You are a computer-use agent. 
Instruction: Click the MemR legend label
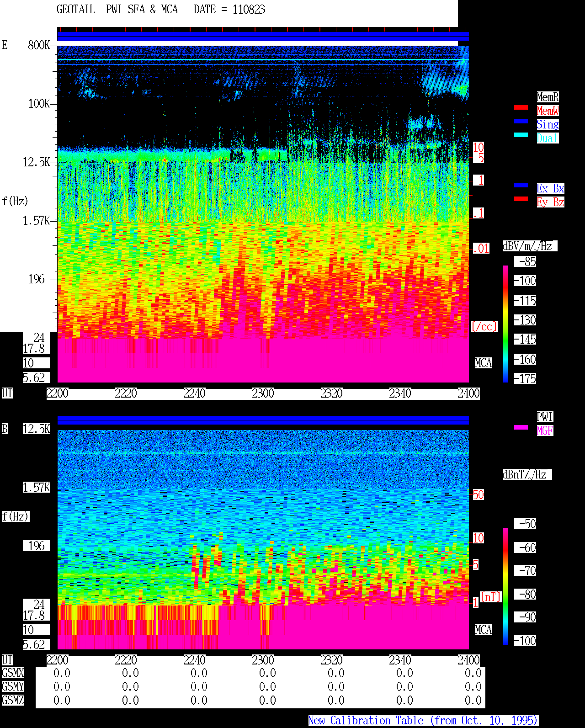[548, 97]
